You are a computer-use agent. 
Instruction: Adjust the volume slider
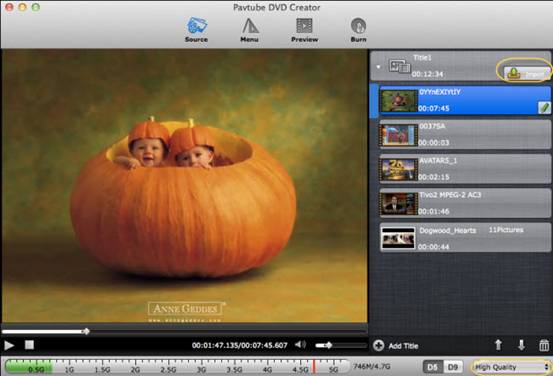tap(340, 345)
